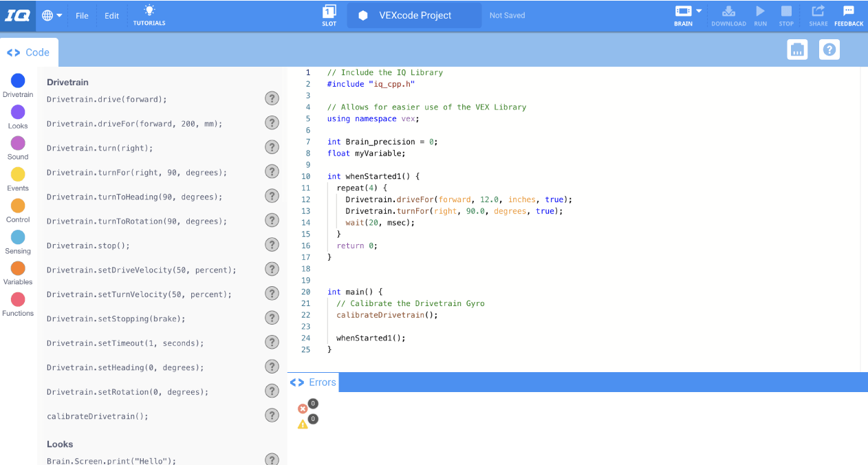Screen dimensions: 868x465
Task: Open Tutorials lightbulb icon
Action: click(149, 10)
